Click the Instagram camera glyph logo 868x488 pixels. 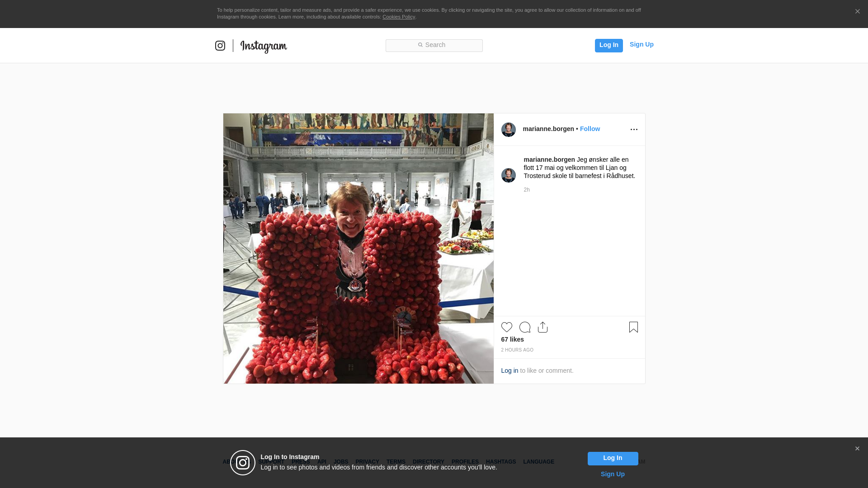click(x=220, y=46)
